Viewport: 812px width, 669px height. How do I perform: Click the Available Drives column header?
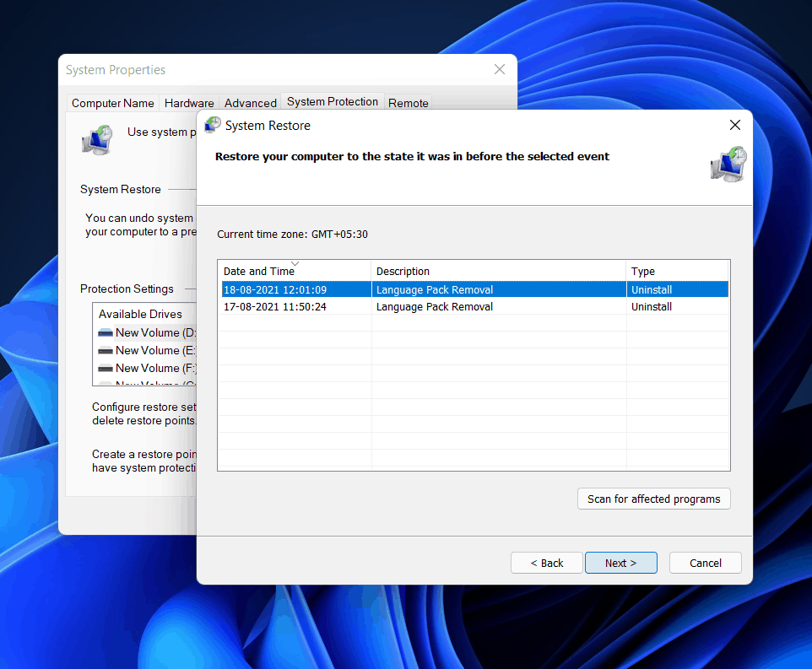click(140, 314)
